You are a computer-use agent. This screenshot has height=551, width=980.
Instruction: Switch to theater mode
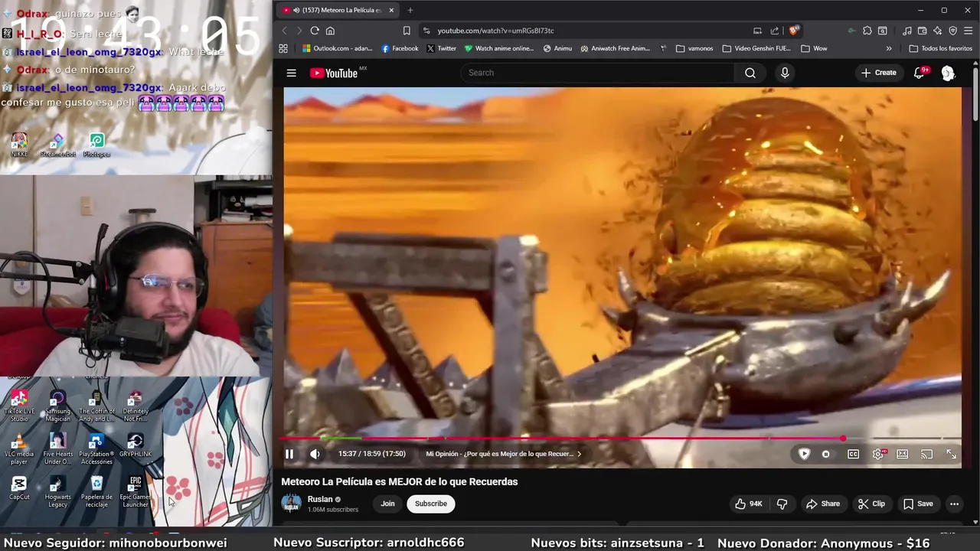pos(903,454)
